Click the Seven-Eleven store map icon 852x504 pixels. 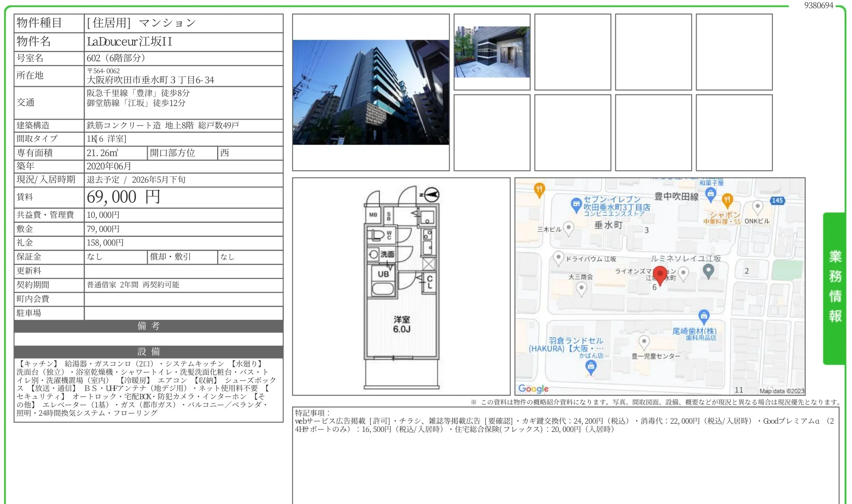pyautogui.click(x=576, y=205)
